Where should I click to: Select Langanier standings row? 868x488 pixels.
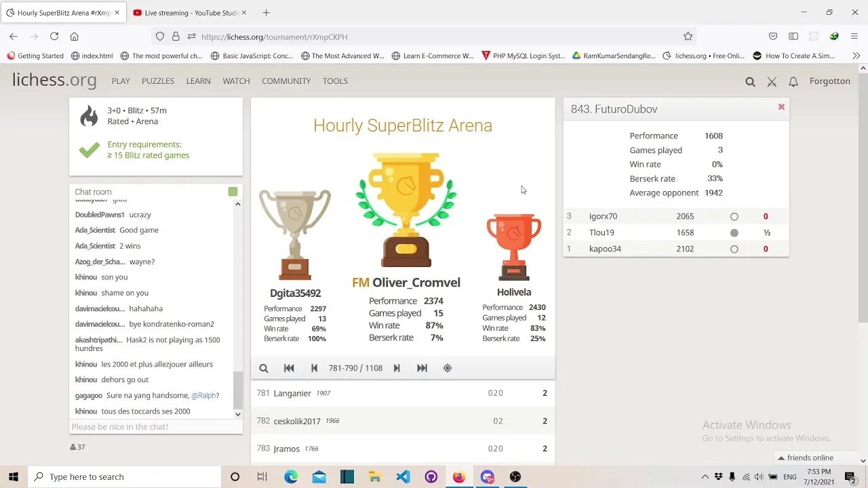[403, 393]
